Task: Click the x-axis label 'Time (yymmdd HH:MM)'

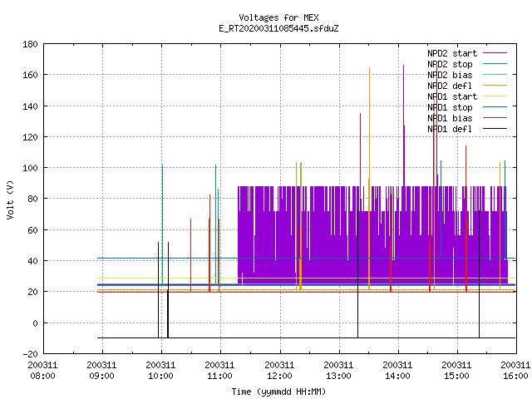Action: 278,392
